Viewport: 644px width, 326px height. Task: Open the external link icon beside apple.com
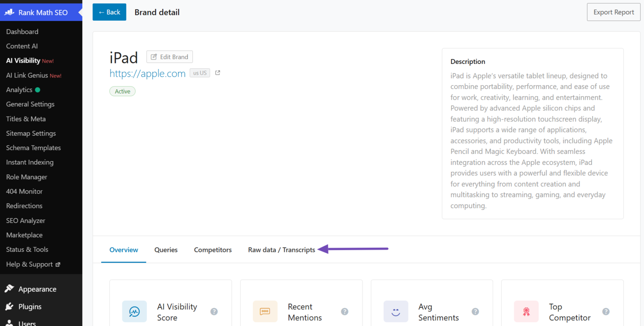tap(218, 73)
